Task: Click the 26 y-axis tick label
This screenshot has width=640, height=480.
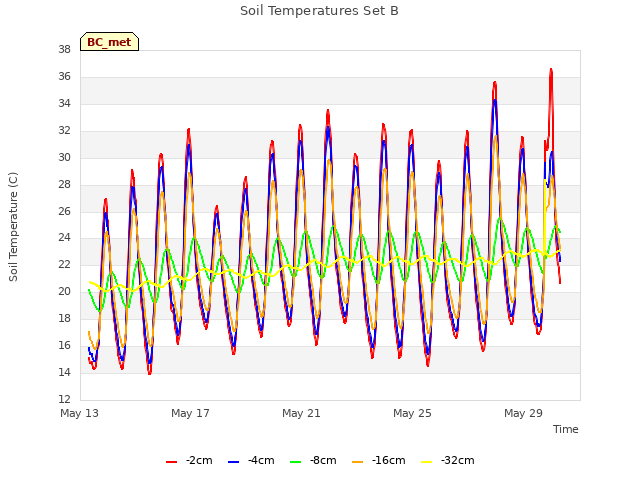Action: tap(64, 211)
